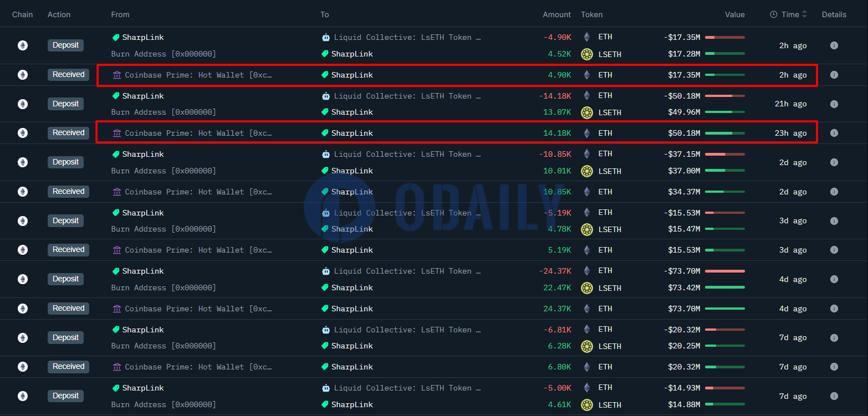This screenshot has width=868, height=416.
Task: Open details icon for $73.70M deposit row
Action: tap(834, 279)
